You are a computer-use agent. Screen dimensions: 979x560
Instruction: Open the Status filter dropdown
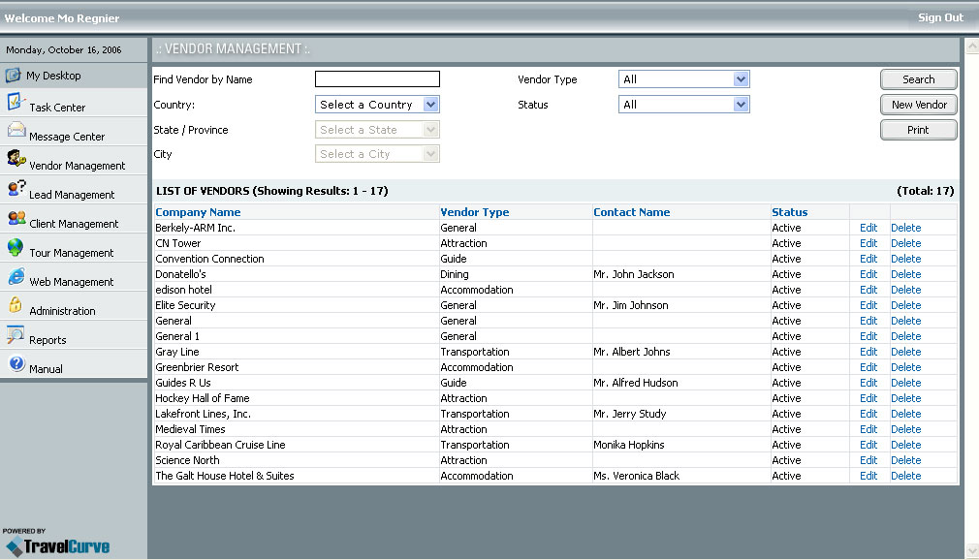point(683,105)
